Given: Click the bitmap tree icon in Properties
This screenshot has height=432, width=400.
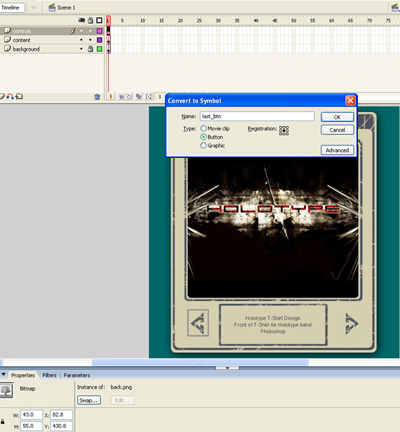Looking at the screenshot, I should [6, 390].
